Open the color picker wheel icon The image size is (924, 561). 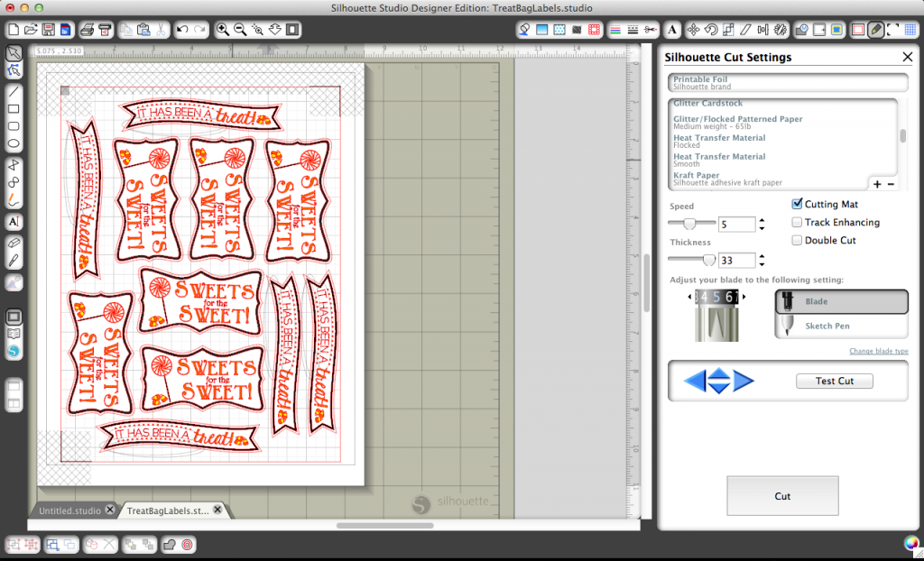click(x=911, y=543)
